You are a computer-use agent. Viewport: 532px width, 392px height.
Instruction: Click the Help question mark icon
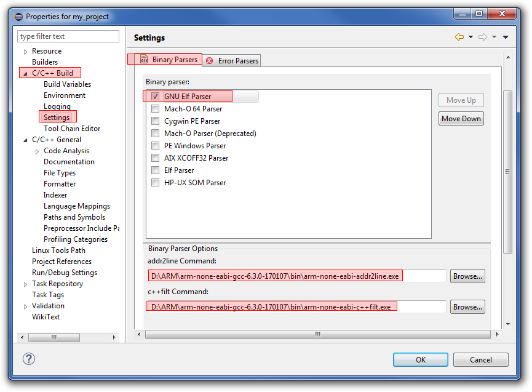(x=29, y=359)
